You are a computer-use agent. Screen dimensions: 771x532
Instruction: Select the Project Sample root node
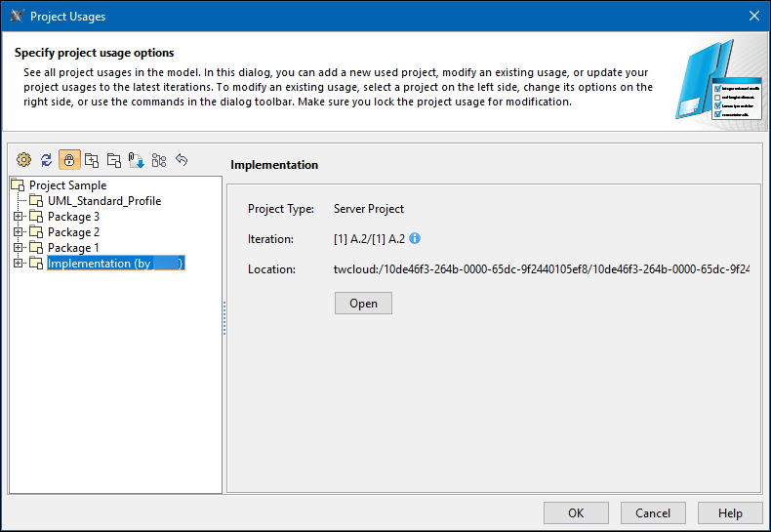coord(67,185)
